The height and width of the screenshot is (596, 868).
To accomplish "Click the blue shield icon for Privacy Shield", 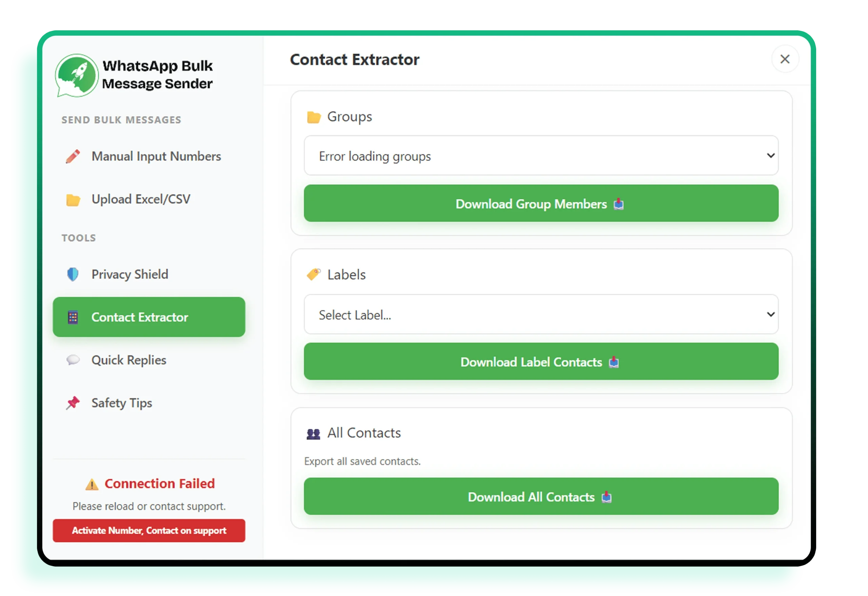I will coord(73,275).
